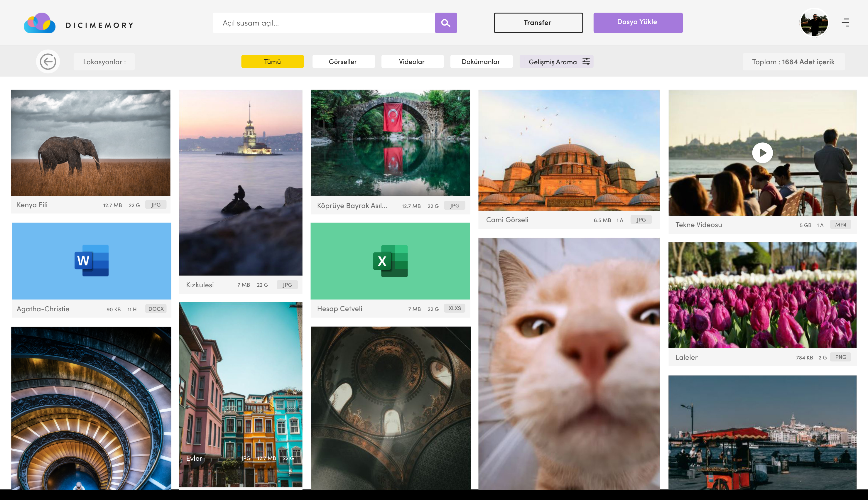Screen dimensions: 868x500
Task: Open the hamburger menu icon
Action: pos(845,23)
